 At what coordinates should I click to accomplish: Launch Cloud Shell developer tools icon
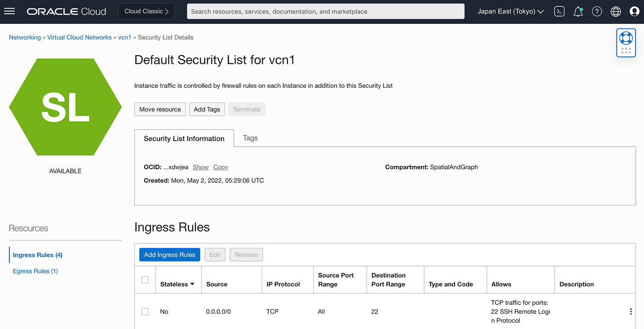click(559, 11)
